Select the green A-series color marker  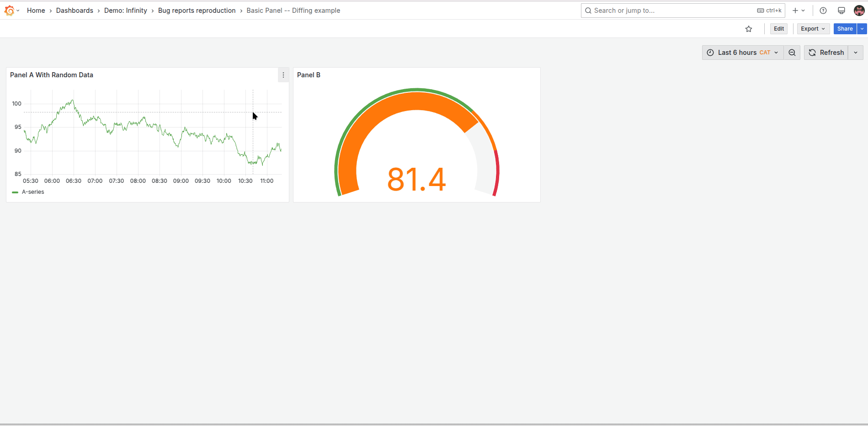pyautogui.click(x=15, y=192)
